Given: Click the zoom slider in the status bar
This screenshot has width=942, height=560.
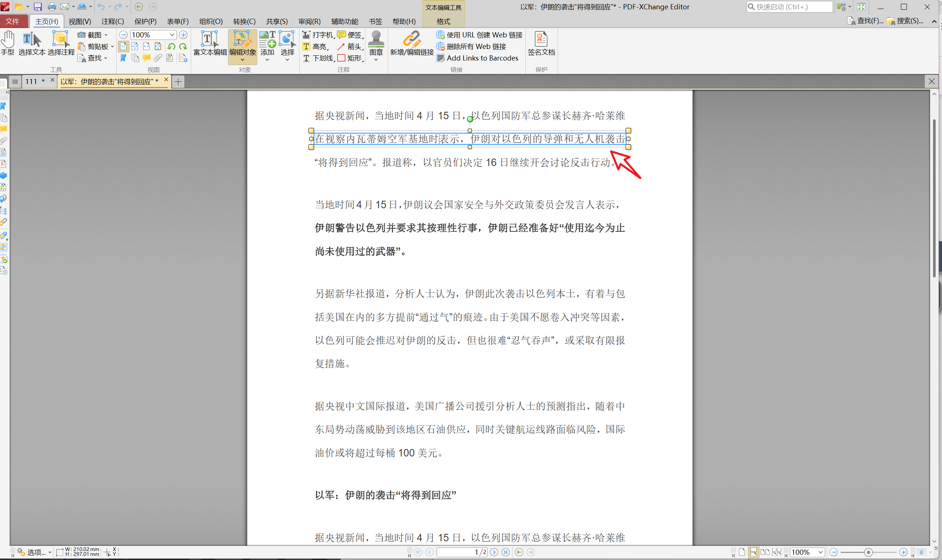Looking at the screenshot, I should tap(868, 552).
